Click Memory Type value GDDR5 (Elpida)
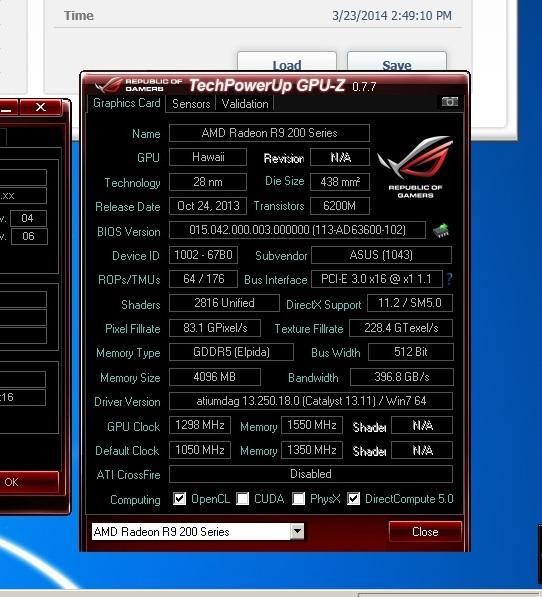 (231, 352)
